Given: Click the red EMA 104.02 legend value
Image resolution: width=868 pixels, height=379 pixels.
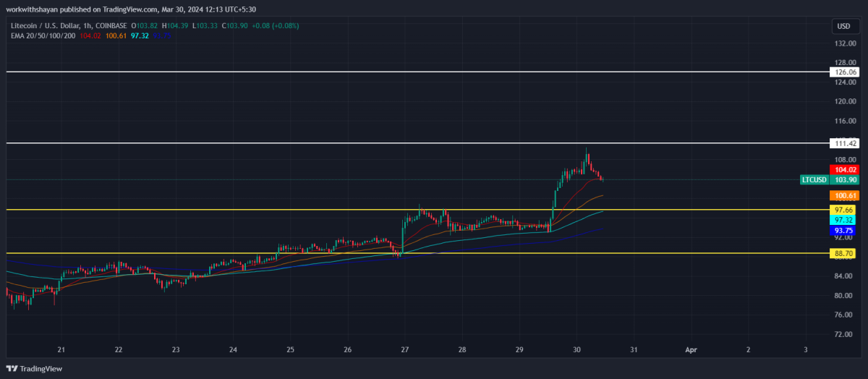Looking at the screenshot, I should click(x=90, y=35).
